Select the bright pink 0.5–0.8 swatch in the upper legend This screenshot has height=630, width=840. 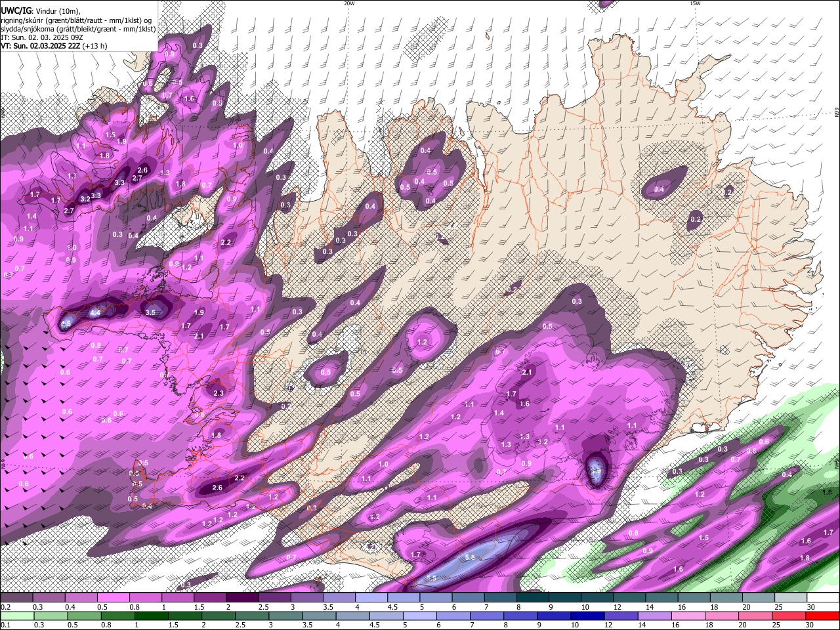click(x=114, y=598)
